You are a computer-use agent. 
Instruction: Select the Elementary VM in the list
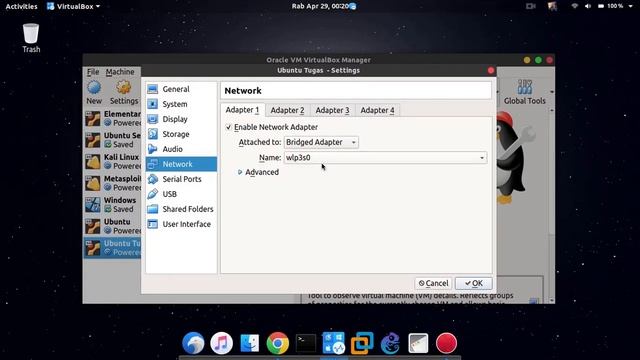112,118
